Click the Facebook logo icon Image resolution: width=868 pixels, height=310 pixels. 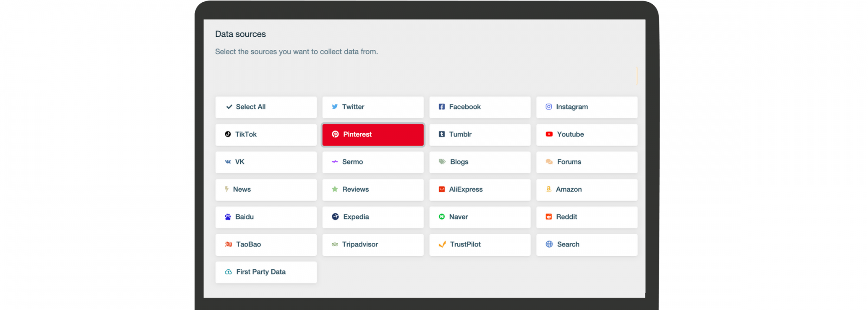(x=441, y=107)
